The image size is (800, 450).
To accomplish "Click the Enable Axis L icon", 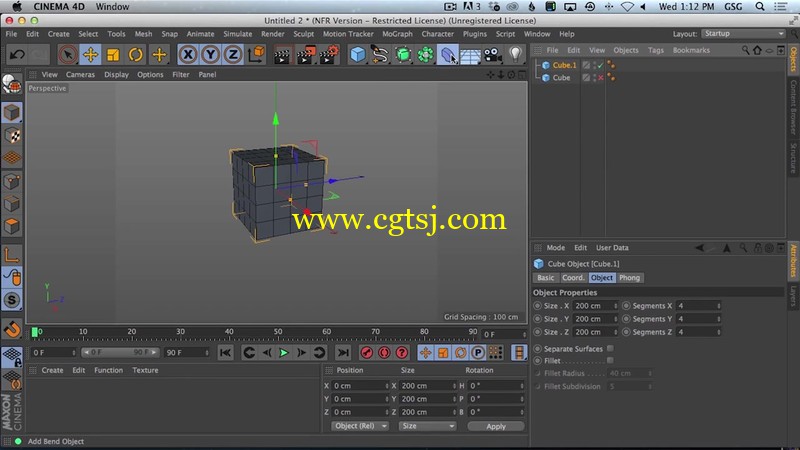I will coord(12,254).
